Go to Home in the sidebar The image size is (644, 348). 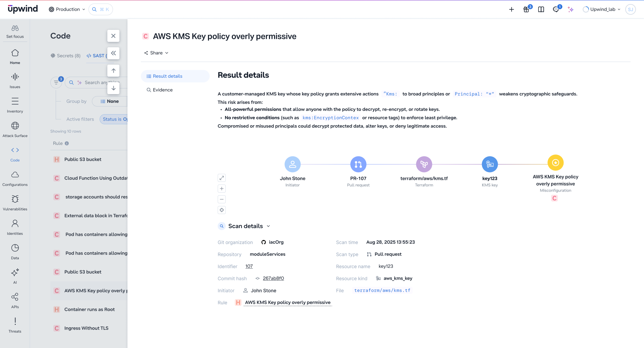click(15, 57)
